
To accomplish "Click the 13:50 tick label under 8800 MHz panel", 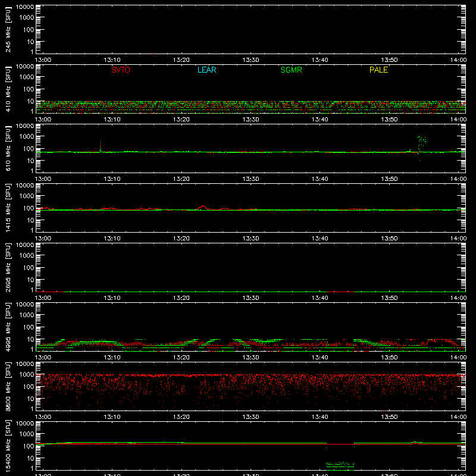I will pos(390,417).
